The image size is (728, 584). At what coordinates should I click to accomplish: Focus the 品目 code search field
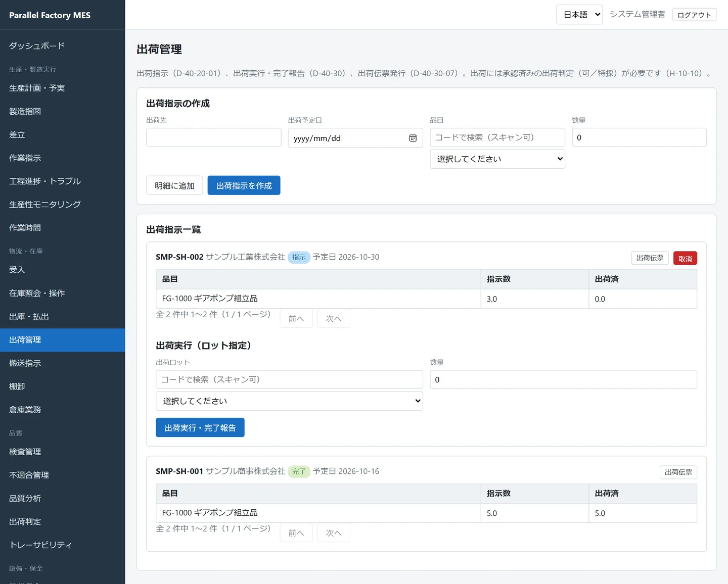tap(497, 137)
